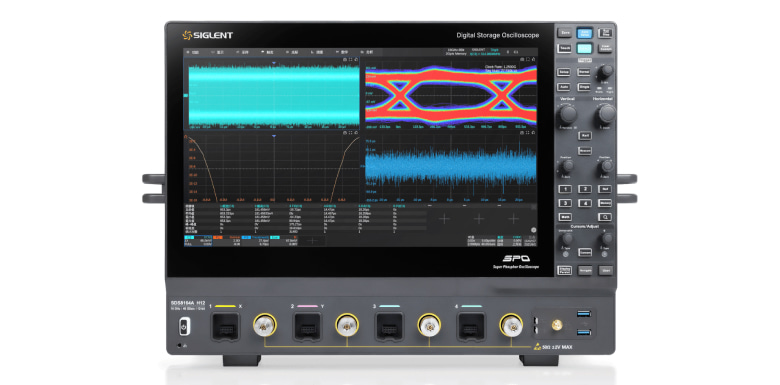
Task: Open the 采样 (Acquire) menu on screen
Action: (x=243, y=52)
